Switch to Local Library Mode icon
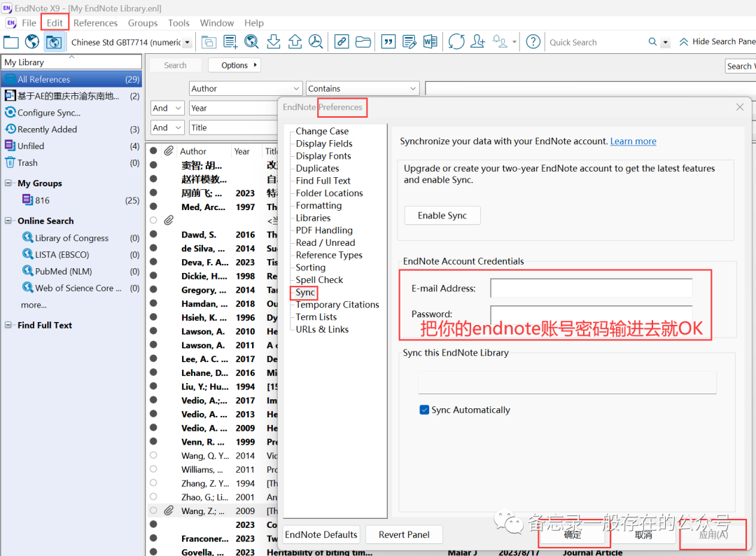 tap(11, 42)
